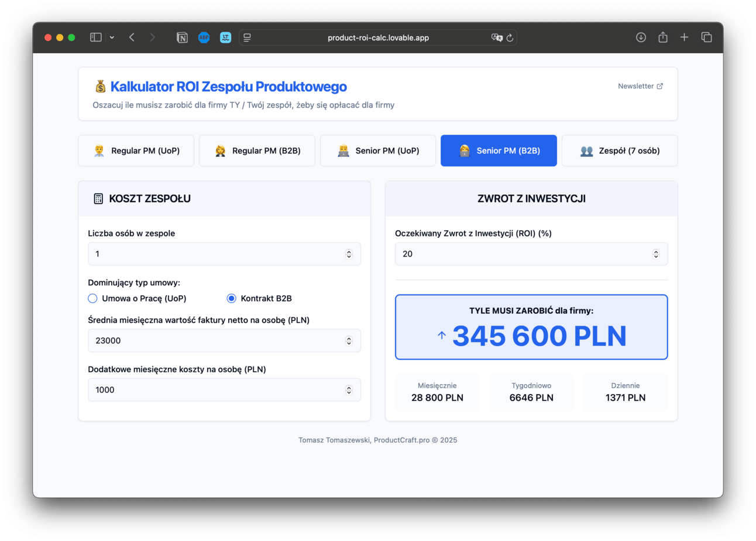Click the stepper on the 1000 field
The width and height of the screenshot is (756, 541).
pyautogui.click(x=349, y=389)
